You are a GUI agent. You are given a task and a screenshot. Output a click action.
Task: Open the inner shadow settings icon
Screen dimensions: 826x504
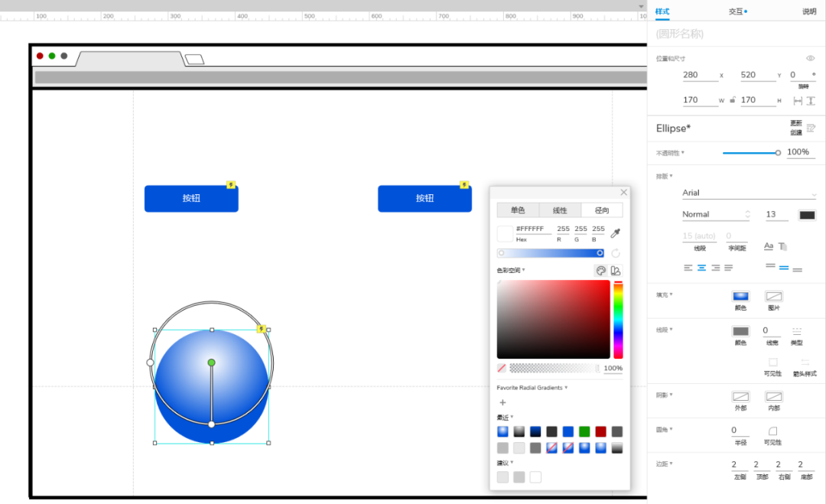773,396
